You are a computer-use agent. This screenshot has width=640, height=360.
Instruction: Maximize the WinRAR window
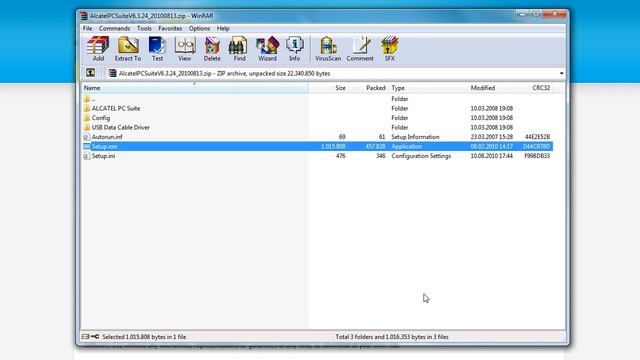[536, 14]
